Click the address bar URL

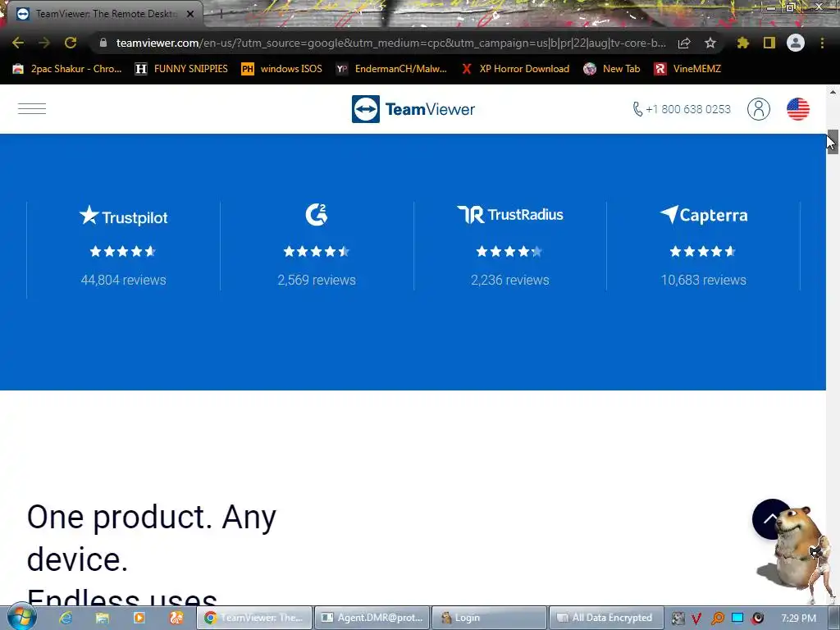pyautogui.click(x=391, y=43)
